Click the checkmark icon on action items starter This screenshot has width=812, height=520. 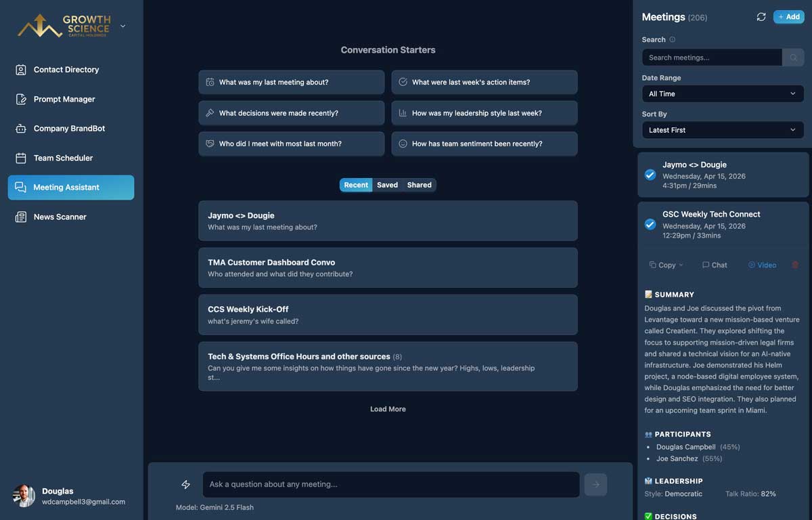pos(403,82)
